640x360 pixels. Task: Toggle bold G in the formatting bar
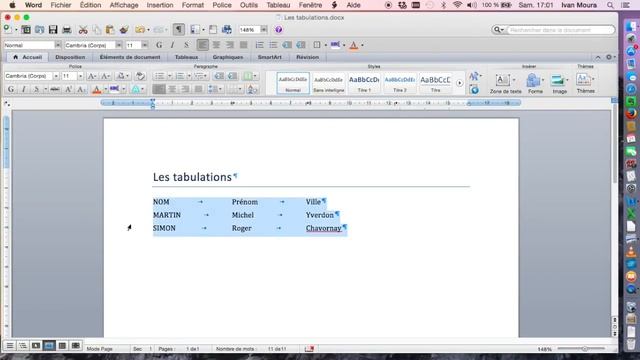point(159,45)
